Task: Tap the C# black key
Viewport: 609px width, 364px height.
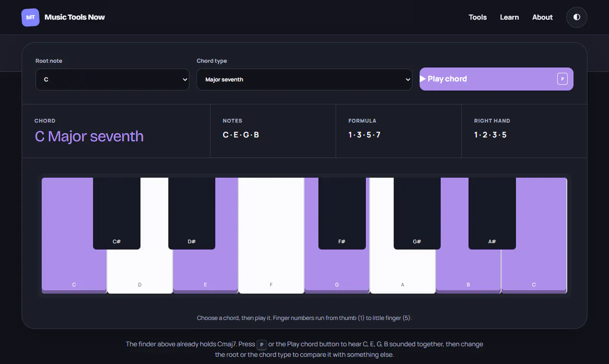Action: 117,213
